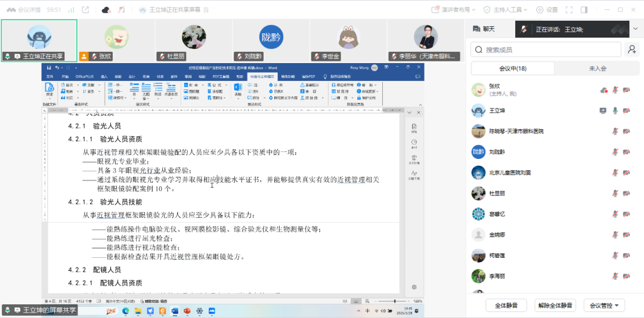Click the cloud recording icon in 张欣's row
The height and width of the screenshot is (318, 644).
[x=603, y=90]
